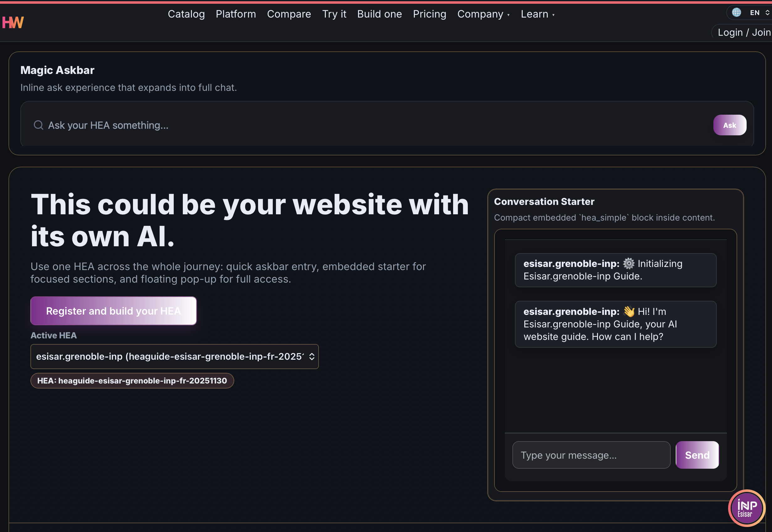The height and width of the screenshot is (532, 772).
Task: Open the Platform menu item
Action: [x=235, y=14]
